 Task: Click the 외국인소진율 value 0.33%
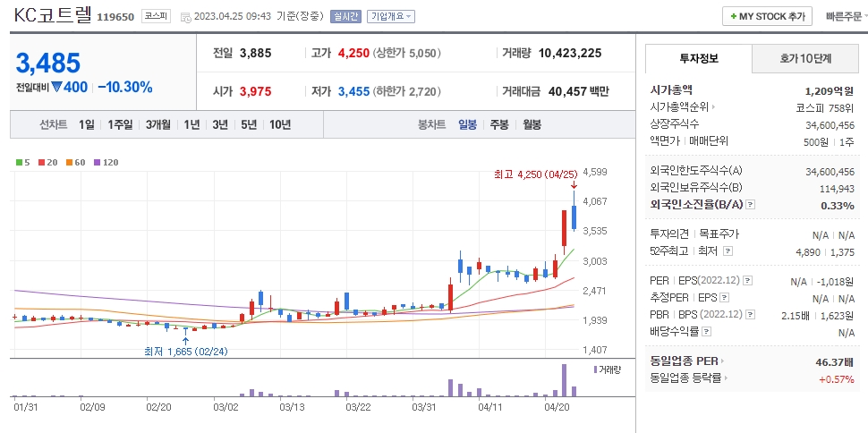[x=838, y=206]
